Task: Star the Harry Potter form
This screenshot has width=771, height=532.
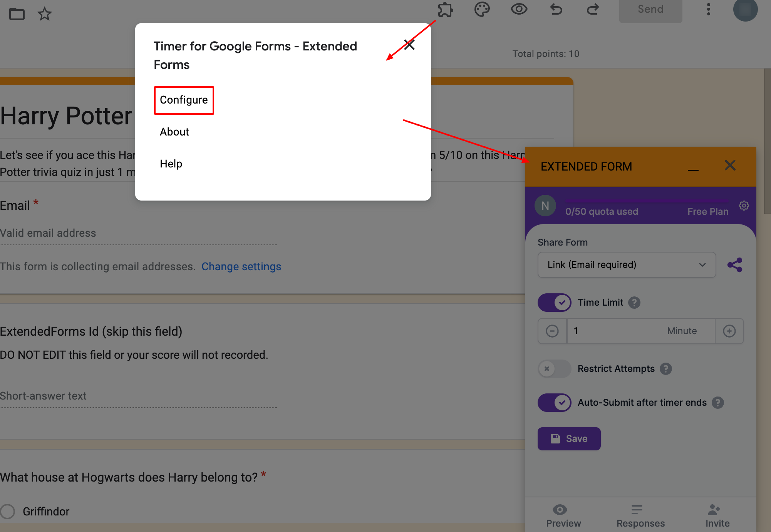Action: click(45, 13)
